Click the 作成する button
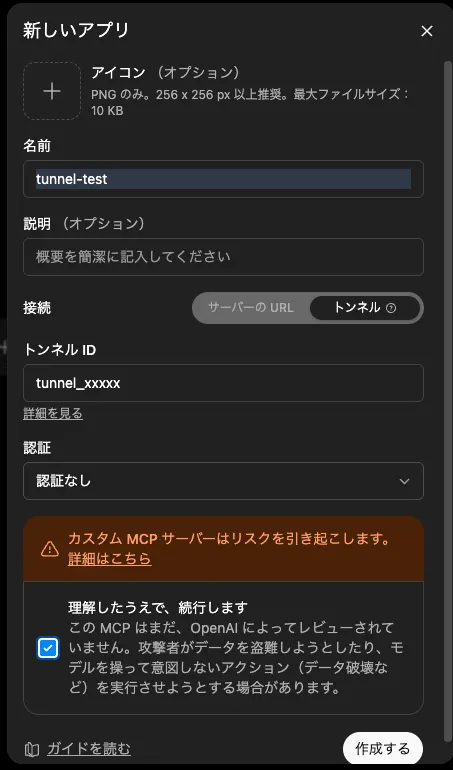 pyautogui.click(x=383, y=748)
